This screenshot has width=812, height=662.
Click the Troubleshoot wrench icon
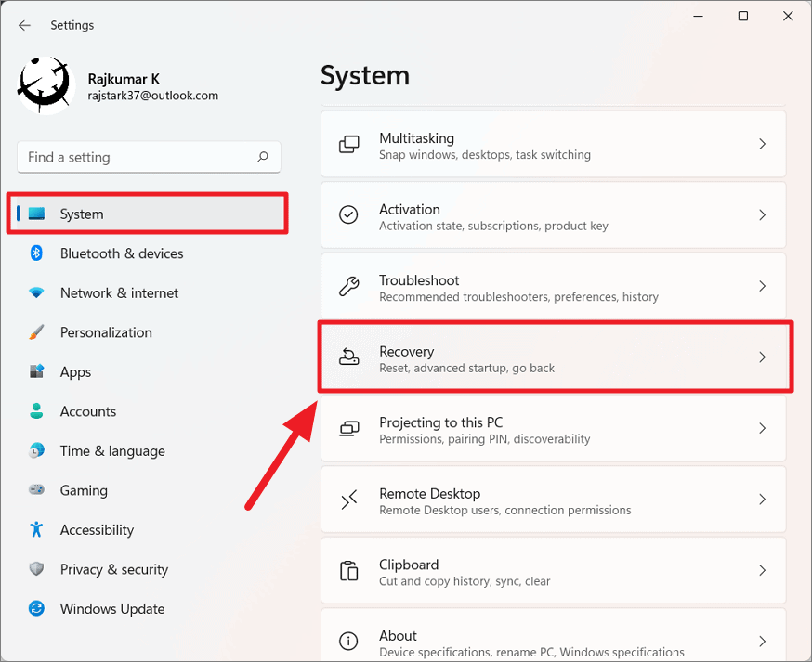(349, 286)
